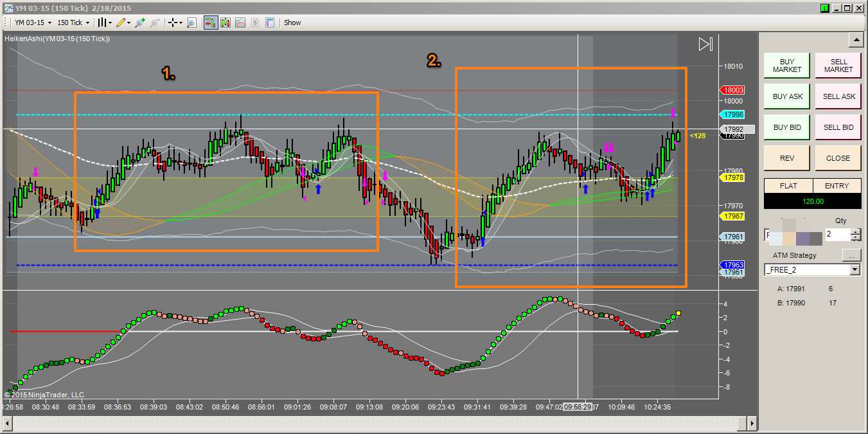Click scrollbar left arrow below chart
This screenshot has width=868, height=434.
(x=8, y=423)
